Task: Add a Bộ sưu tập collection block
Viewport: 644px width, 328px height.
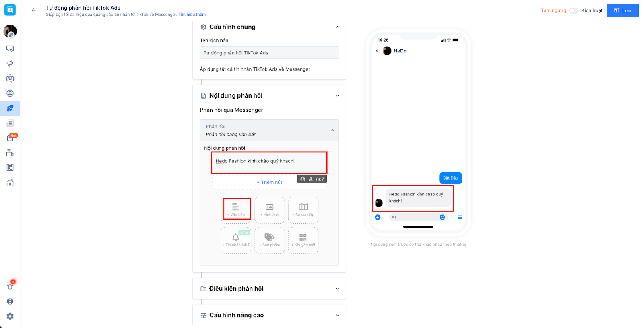Action: [303, 210]
